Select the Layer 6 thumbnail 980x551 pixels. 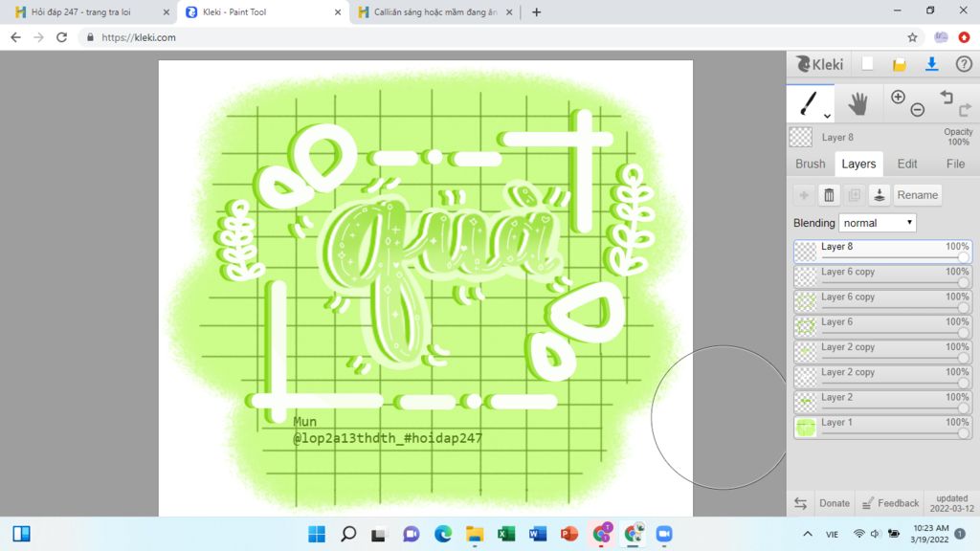pyautogui.click(x=806, y=326)
